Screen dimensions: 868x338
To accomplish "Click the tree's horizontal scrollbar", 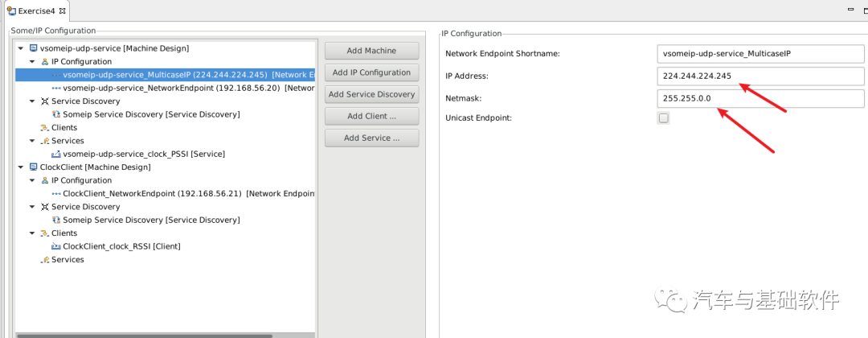I will (144, 336).
